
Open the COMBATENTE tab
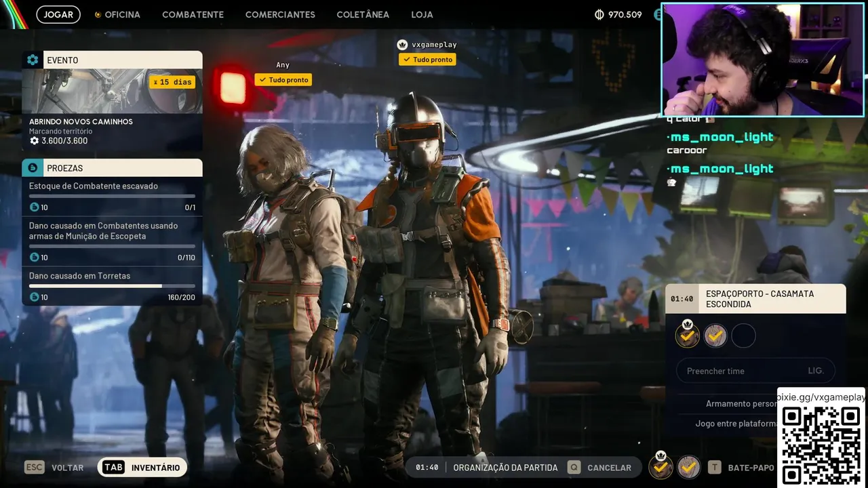(x=193, y=14)
